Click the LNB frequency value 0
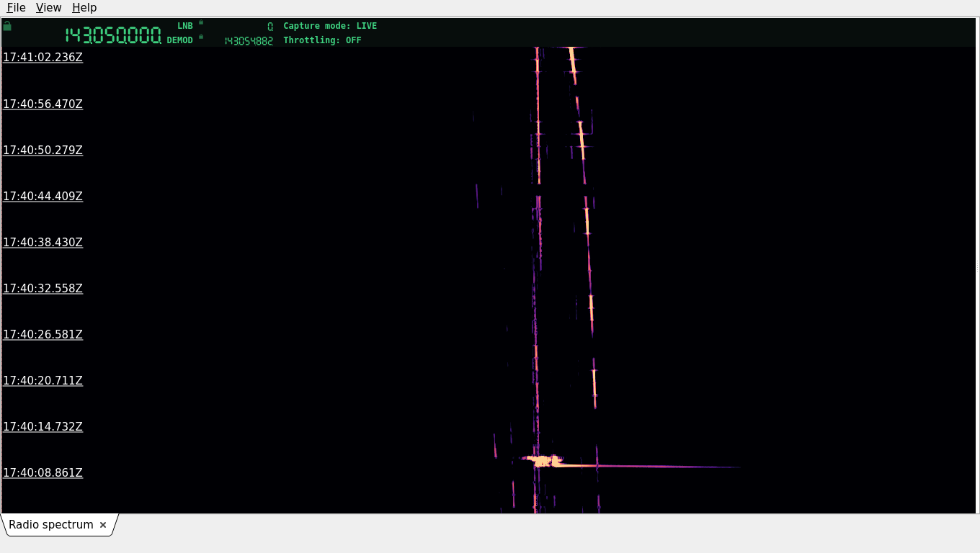 pos(270,27)
